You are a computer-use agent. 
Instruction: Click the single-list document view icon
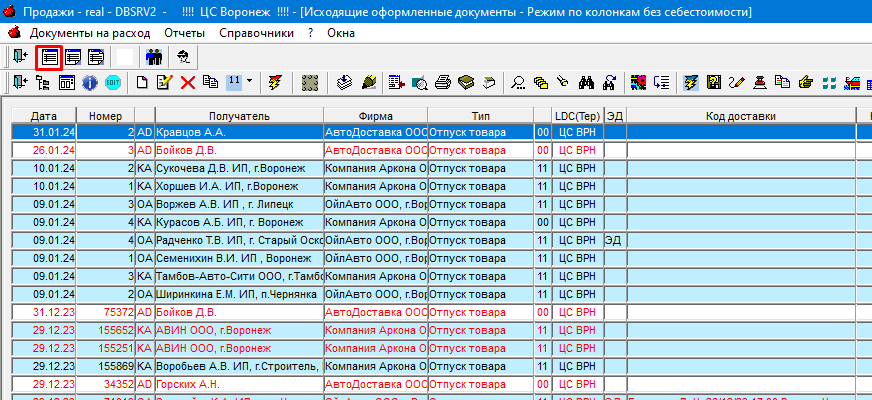[x=49, y=58]
